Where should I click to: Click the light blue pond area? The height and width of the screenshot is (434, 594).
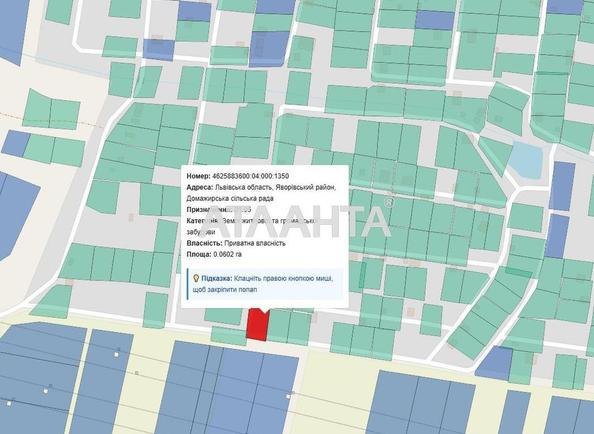525,160
